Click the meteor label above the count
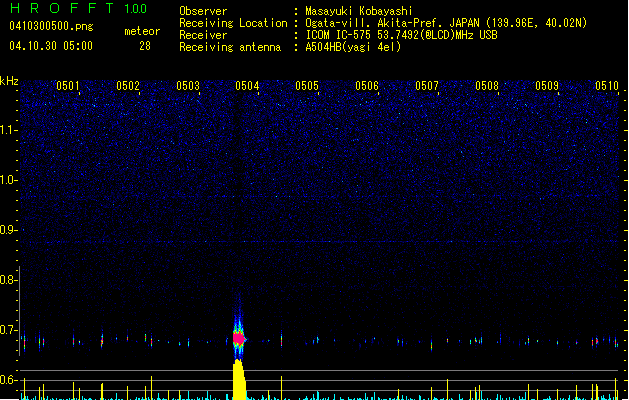 point(142,31)
